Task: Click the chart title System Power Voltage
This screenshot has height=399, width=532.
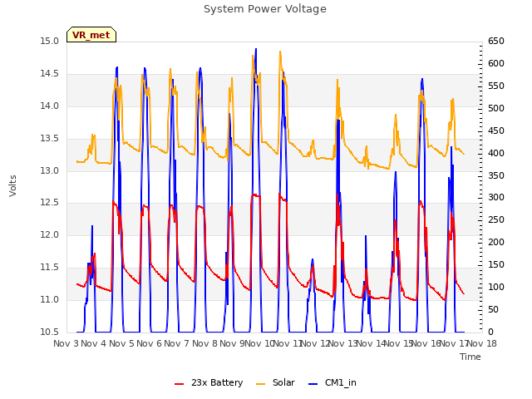Action: pos(265,9)
